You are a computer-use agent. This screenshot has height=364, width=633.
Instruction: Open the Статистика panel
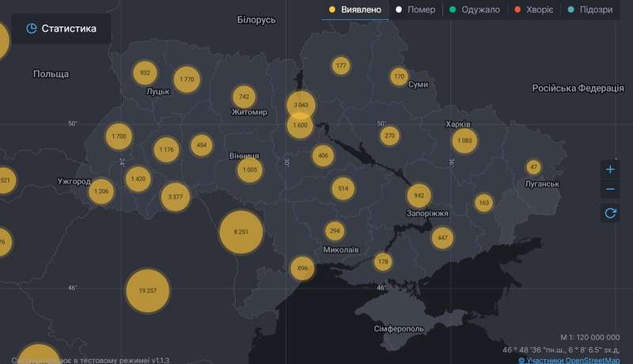pyautogui.click(x=61, y=28)
